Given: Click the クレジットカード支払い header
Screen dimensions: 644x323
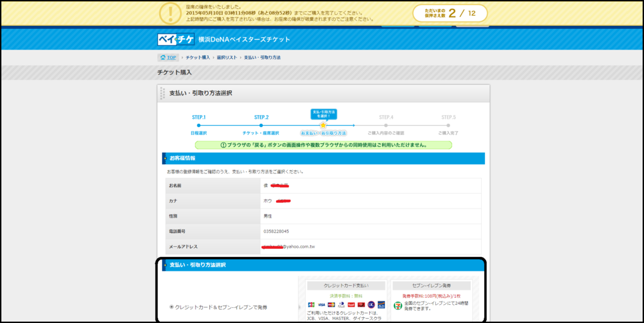Looking at the screenshot, I should point(346,286).
